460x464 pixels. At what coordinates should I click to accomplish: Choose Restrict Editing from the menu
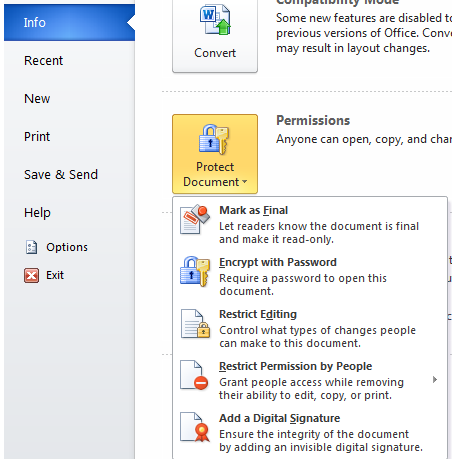310,328
